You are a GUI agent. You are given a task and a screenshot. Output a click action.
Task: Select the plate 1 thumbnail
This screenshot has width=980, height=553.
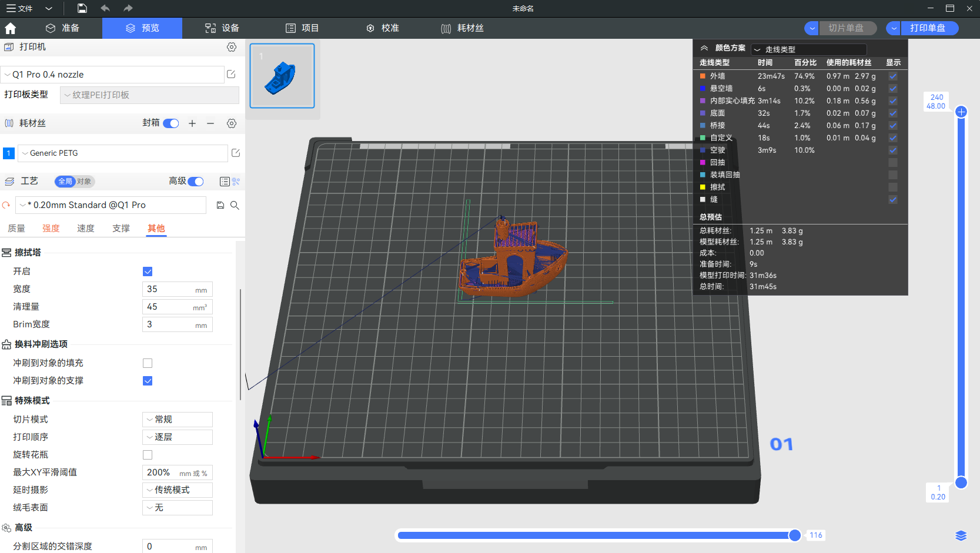click(282, 76)
